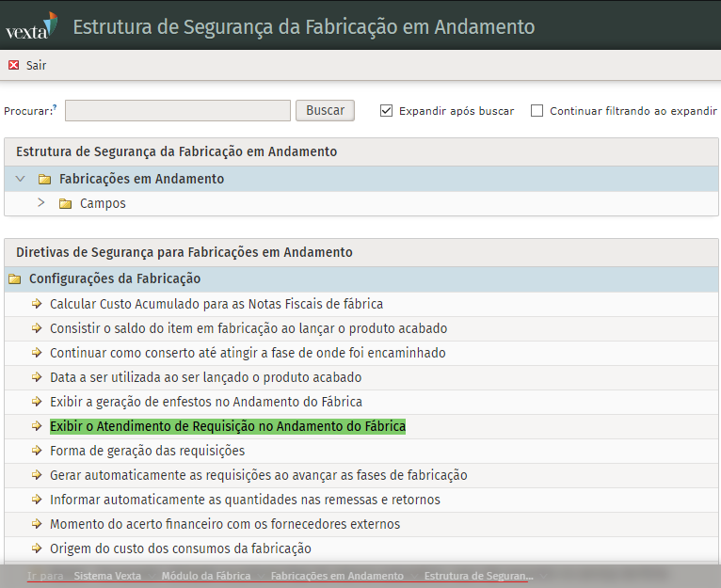Click arrow icon beside Origem do custo dos consumos
This screenshot has width=721, height=588.
point(37,548)
